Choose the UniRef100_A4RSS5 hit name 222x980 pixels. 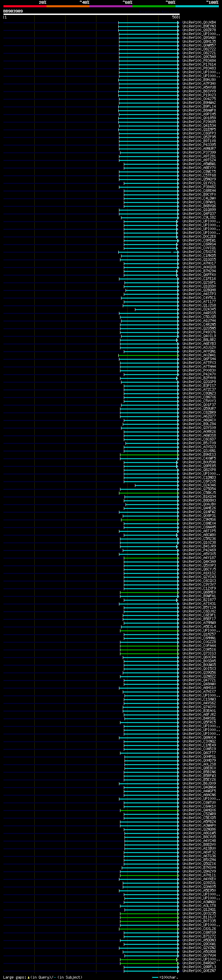[x=199, y=313]
